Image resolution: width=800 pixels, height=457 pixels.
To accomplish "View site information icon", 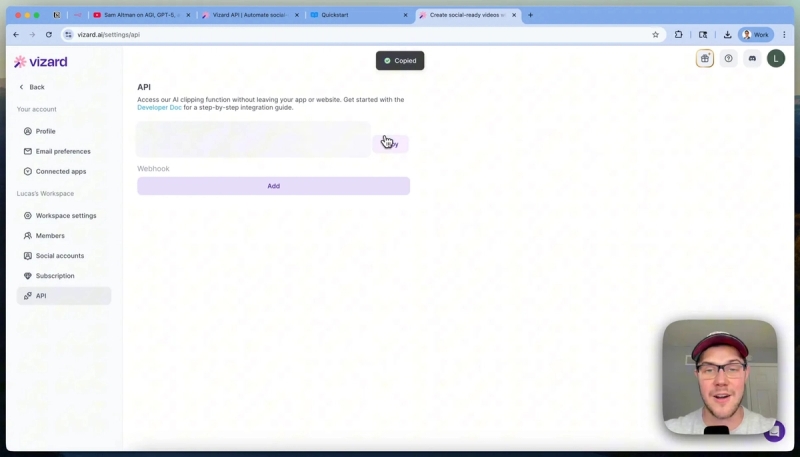I will point(68,35).
